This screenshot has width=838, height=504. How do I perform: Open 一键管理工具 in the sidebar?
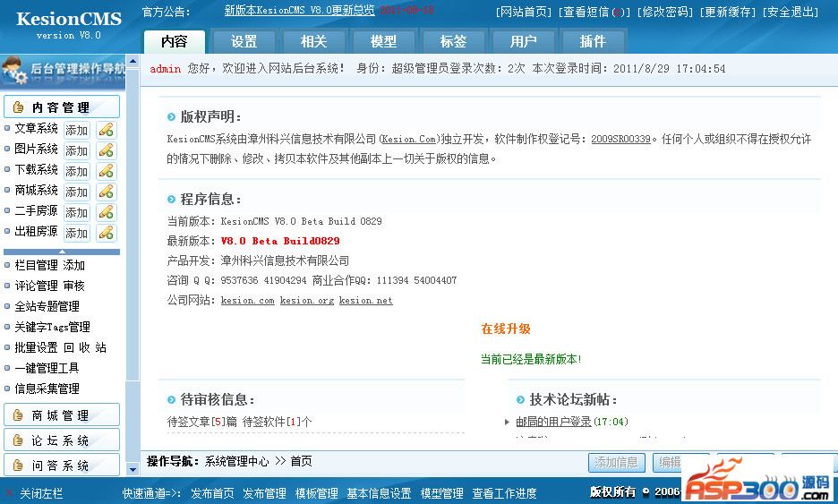coord(47,368)
